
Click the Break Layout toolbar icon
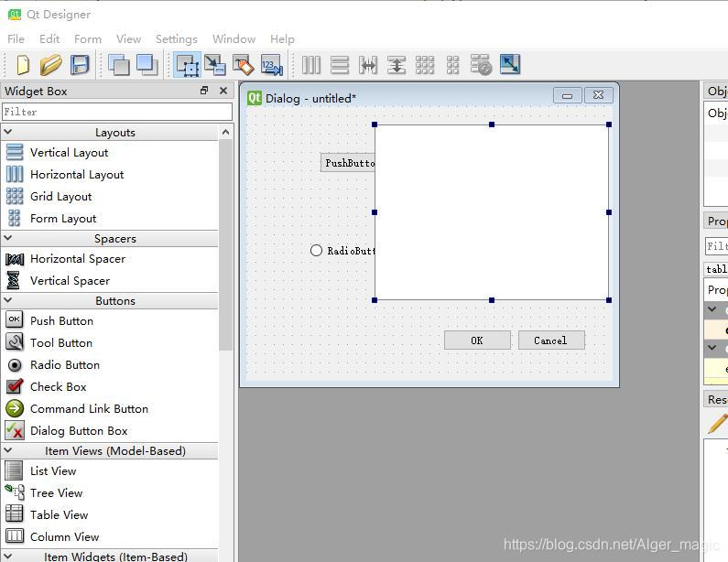[481, 64]
